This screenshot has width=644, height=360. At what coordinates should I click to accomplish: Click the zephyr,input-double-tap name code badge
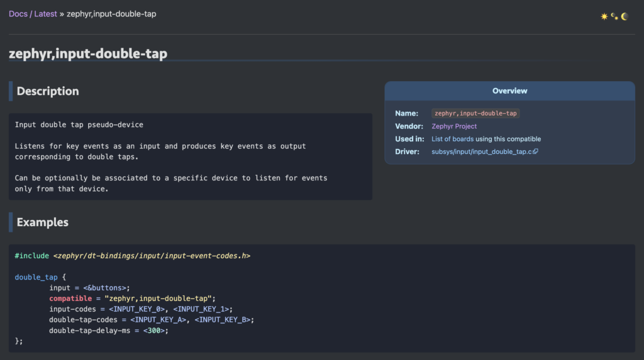(475, 113)
